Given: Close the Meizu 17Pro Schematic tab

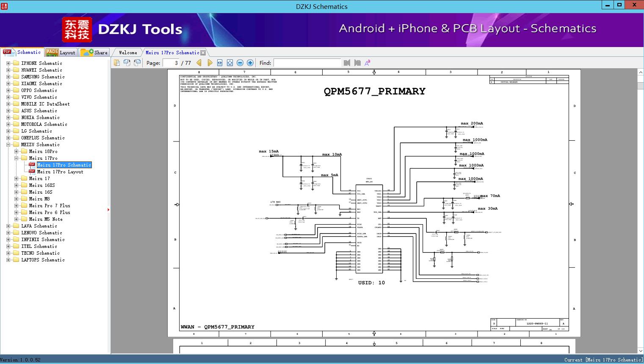Looking at the screenshot, I should [x=203, y=53].
